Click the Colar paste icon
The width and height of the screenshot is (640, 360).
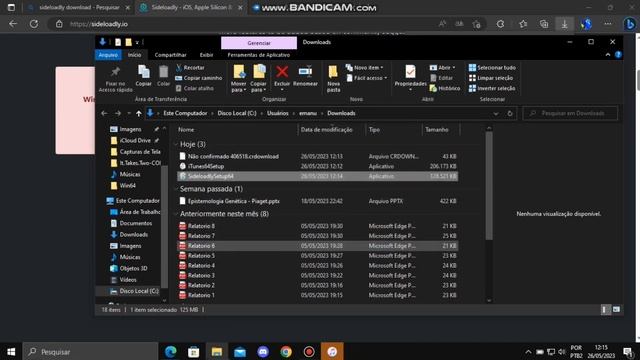point(163,76)
